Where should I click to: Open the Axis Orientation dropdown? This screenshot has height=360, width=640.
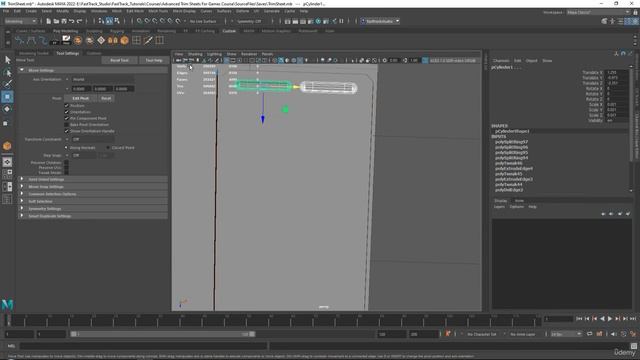102,79
